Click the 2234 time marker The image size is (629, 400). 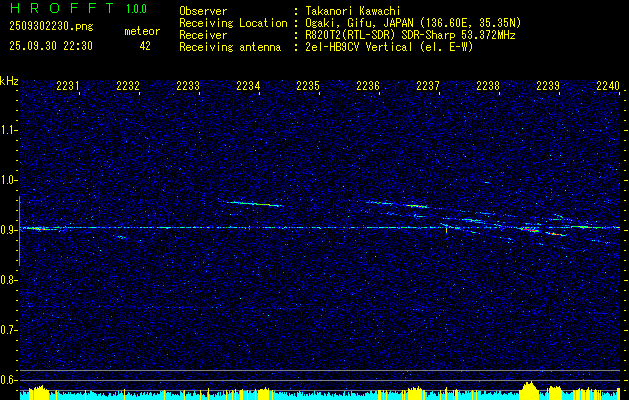(x=248, y=86)
